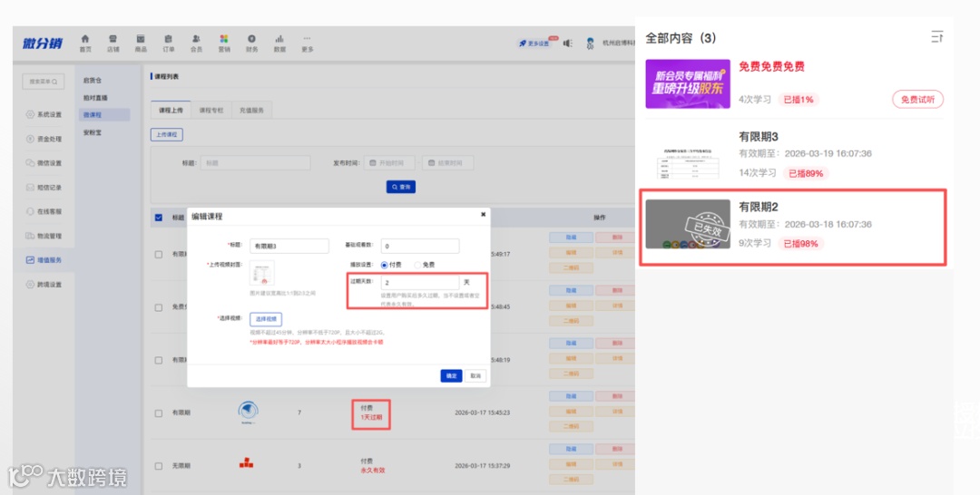980x495 pixels.
Task: Click the 已播89% progress badge
Action: pyautogui.click(x=806, y=173)
